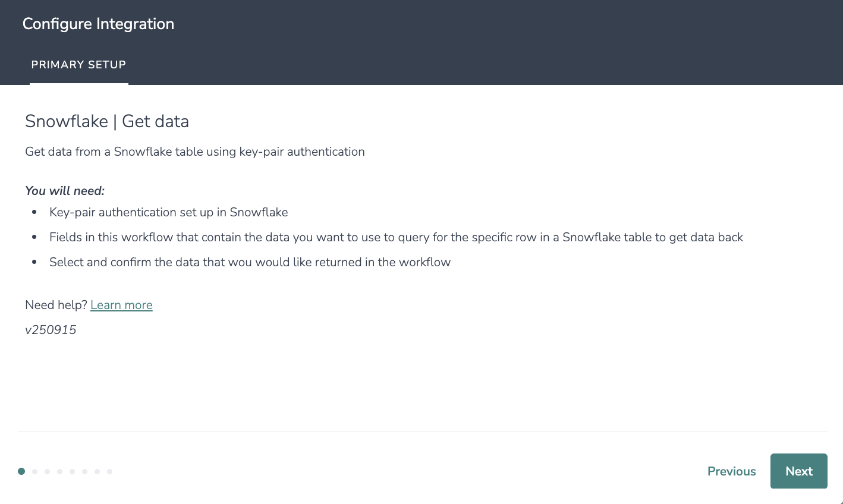Click the eighth (last) step progress dot
The height and width of the screenshot is (504, 843).
coord(109,471)
